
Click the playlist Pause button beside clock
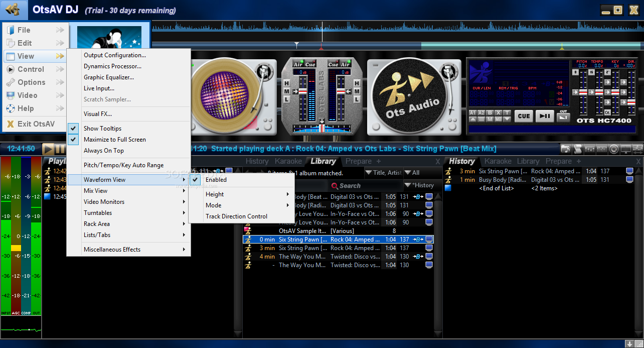[60, 149]
